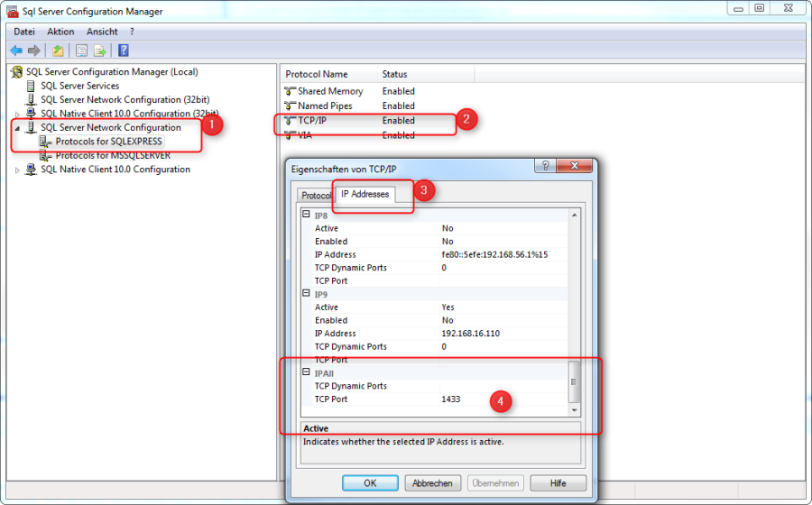Image resolution: width=812 pixels, height=505 pixels.
Task: Click the property list scrollbar thumb
Action: pos(574,381)
